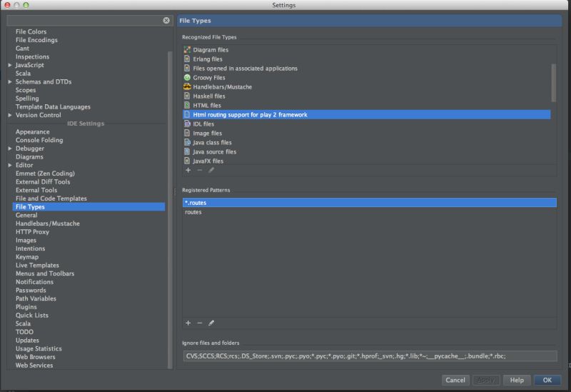This screenshot has height=392, width=571.
Task: Open Help for settings
Action: coord(517,380)
